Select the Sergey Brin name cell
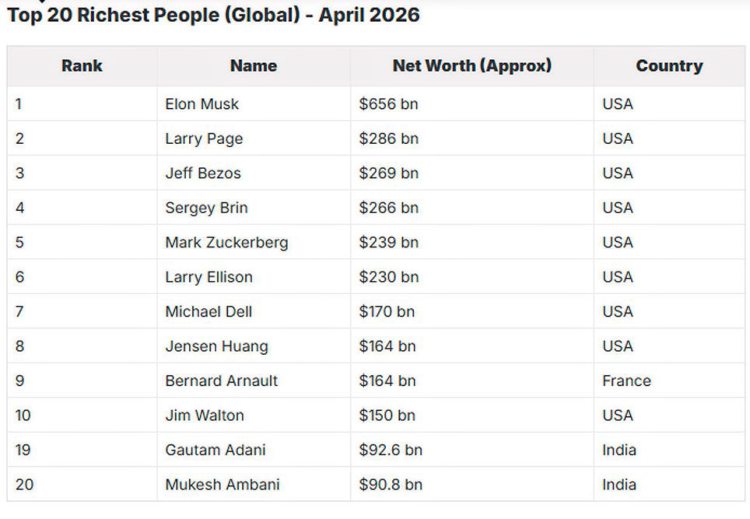 click(206, 208)
